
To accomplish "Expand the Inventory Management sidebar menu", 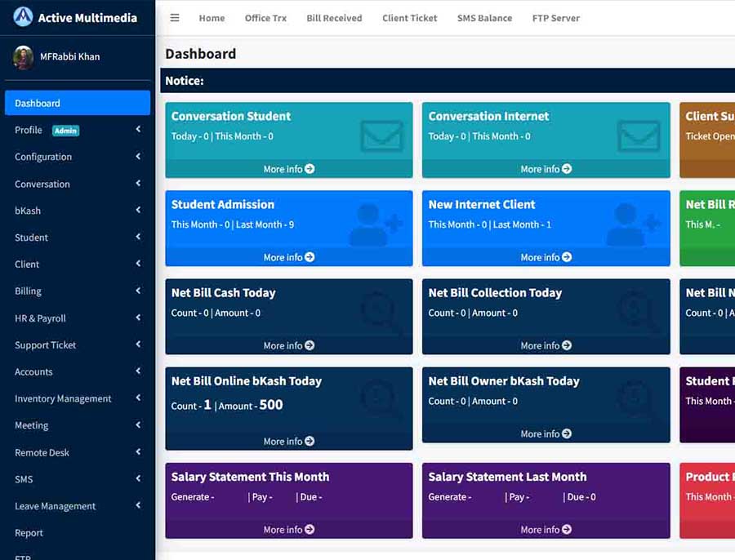I will (78, 398).
